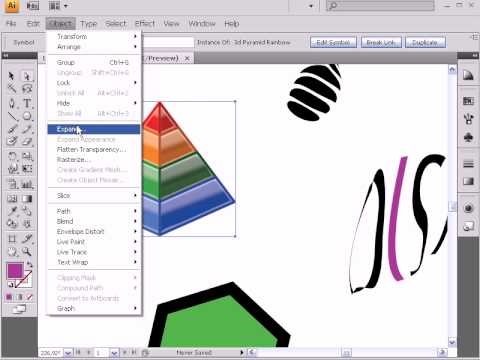Launch Adobe Bridge from Br icon
This screenshot has height=360, width=480.
(x=33, y=6)
